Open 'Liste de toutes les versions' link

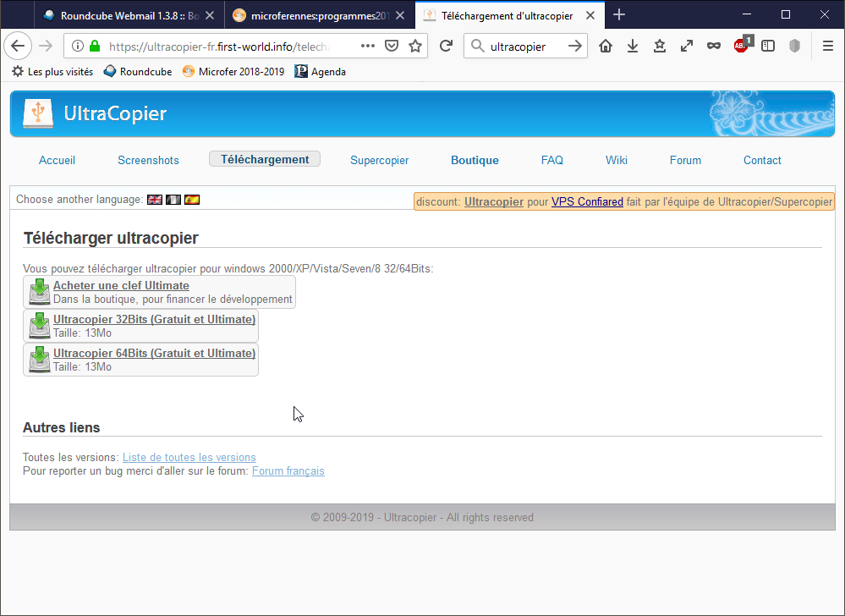tap(189, 458)
